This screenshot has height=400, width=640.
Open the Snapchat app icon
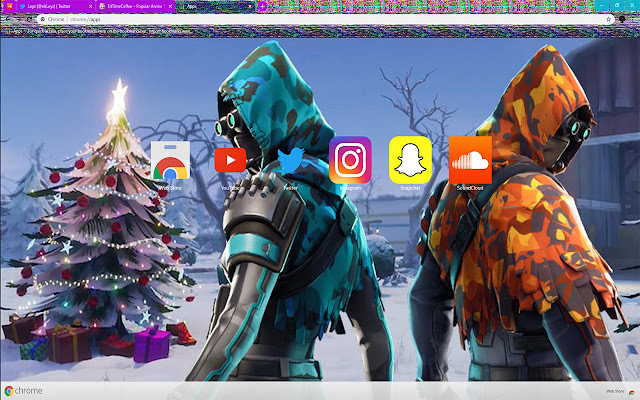coord(410,160)
